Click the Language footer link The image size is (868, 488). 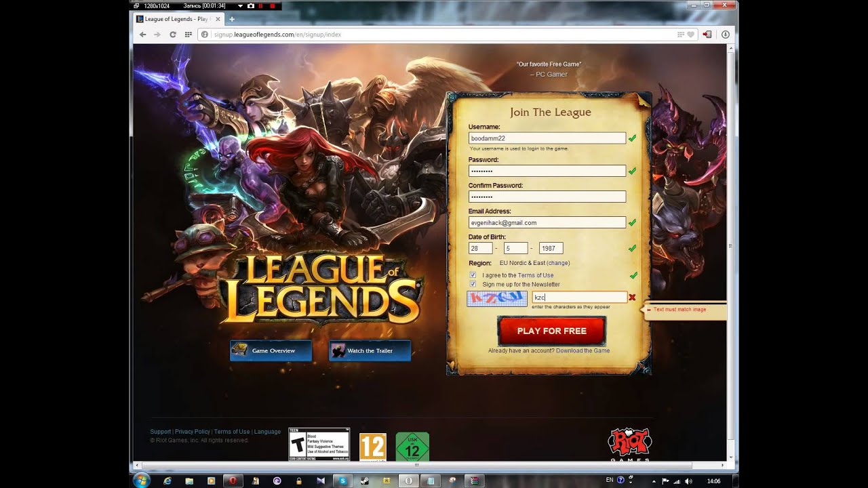pos(267,432)
